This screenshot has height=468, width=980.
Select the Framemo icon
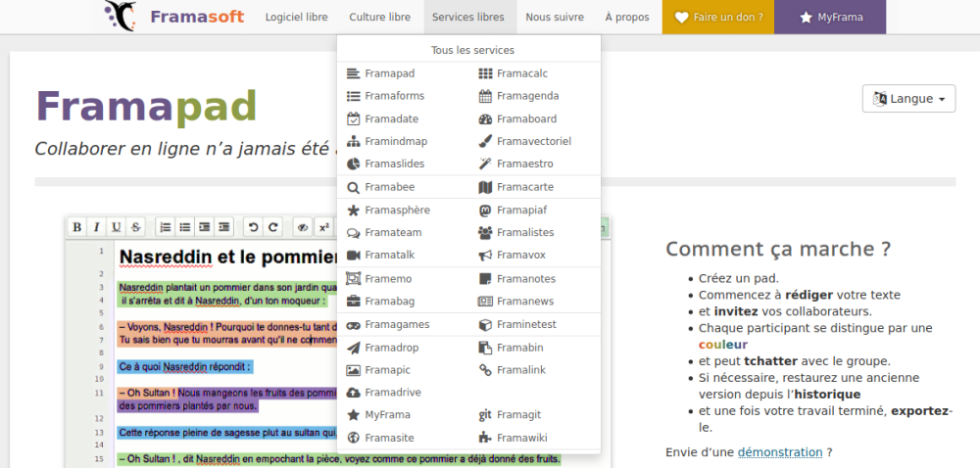[x=353, y=279]
